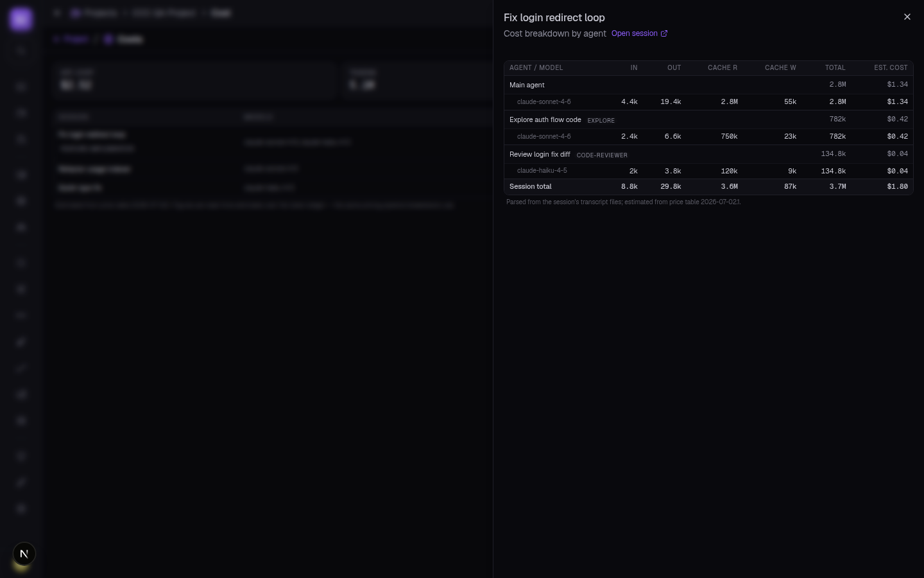Click the TOTAL column header
The width and height of the screenshot is (924, 578).
click(835, 67)
